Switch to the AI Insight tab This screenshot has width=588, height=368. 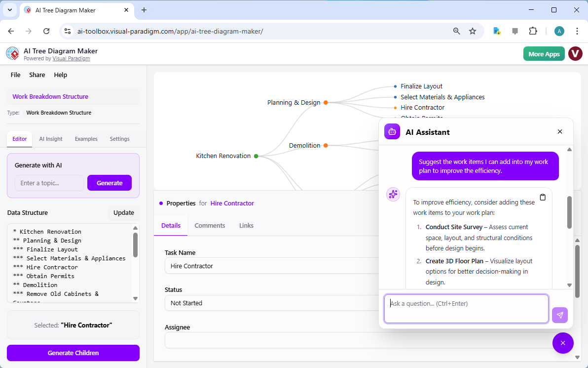point(50,139)
